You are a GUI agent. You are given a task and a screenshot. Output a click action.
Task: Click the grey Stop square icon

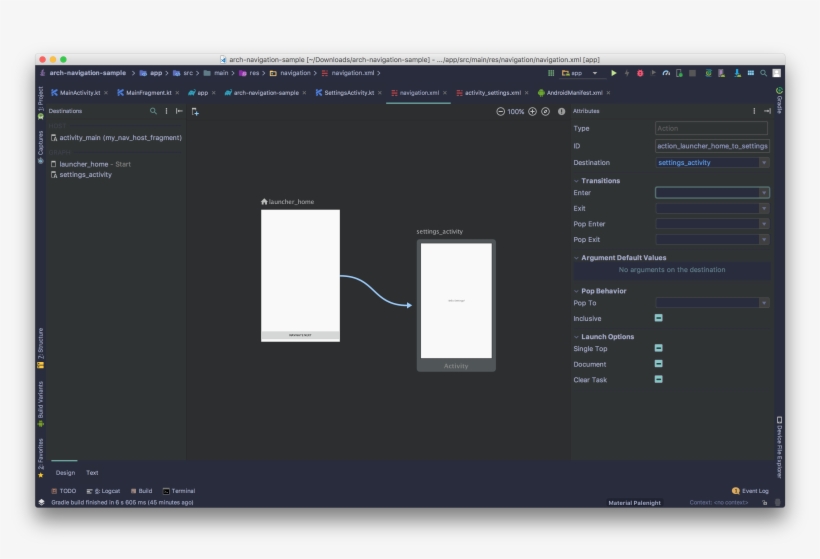692,73
